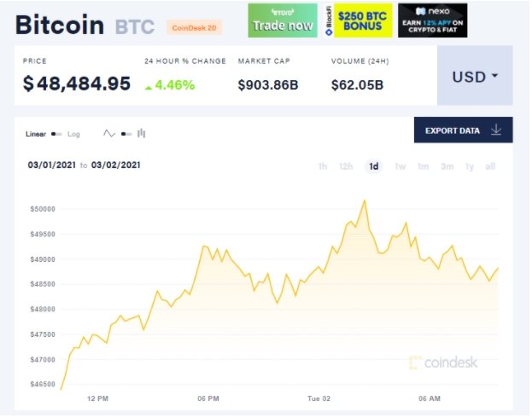Image resolution: width=532 pixels, height=418 pixels.
Task: Toggle line and candlestick chart switch
Action: [126, 134]
